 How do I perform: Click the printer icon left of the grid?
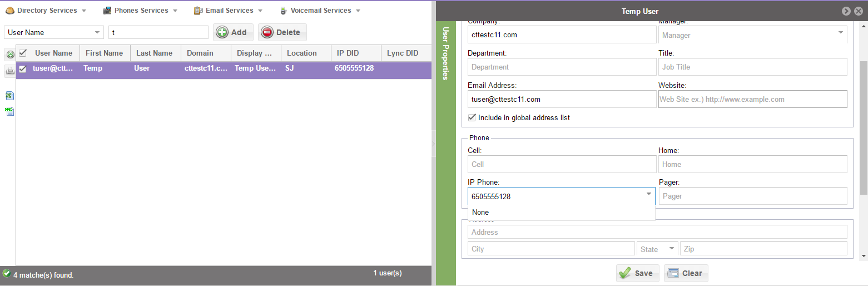click(10, 71)
